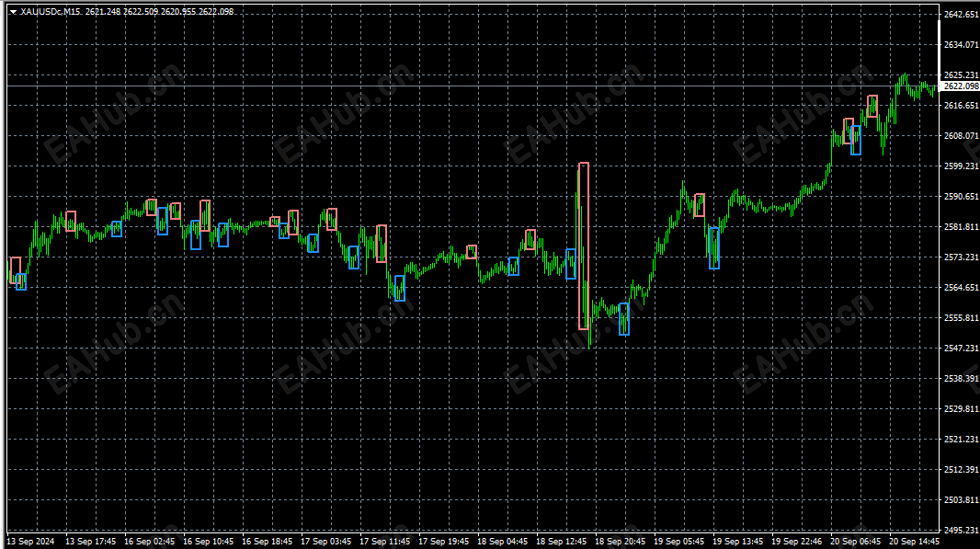Click time axis label 13 Sep 17:45
The image size is (980, 549).
tap(91, 542)
